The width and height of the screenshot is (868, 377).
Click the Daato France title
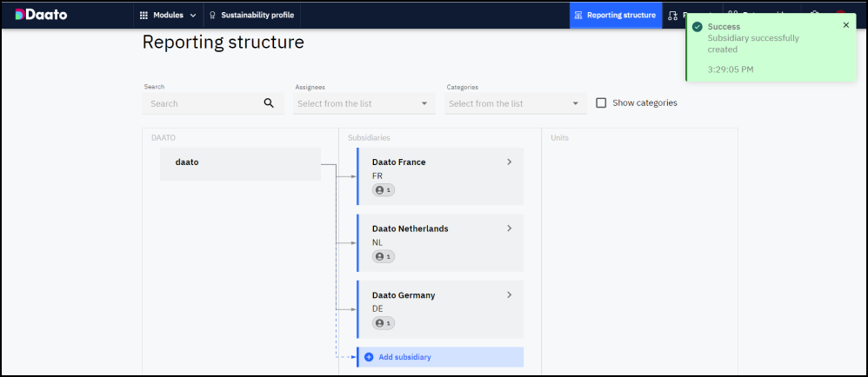click(x=398, y=162)
